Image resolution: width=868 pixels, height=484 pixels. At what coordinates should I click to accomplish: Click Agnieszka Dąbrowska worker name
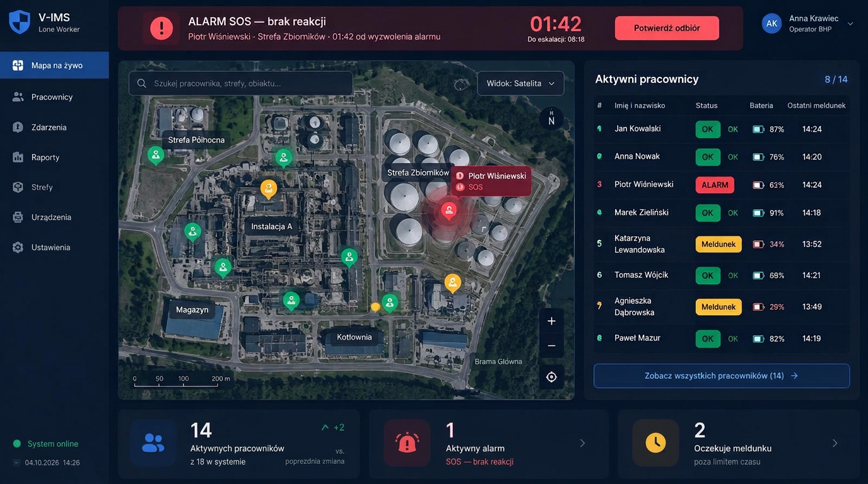click(634, 306)
